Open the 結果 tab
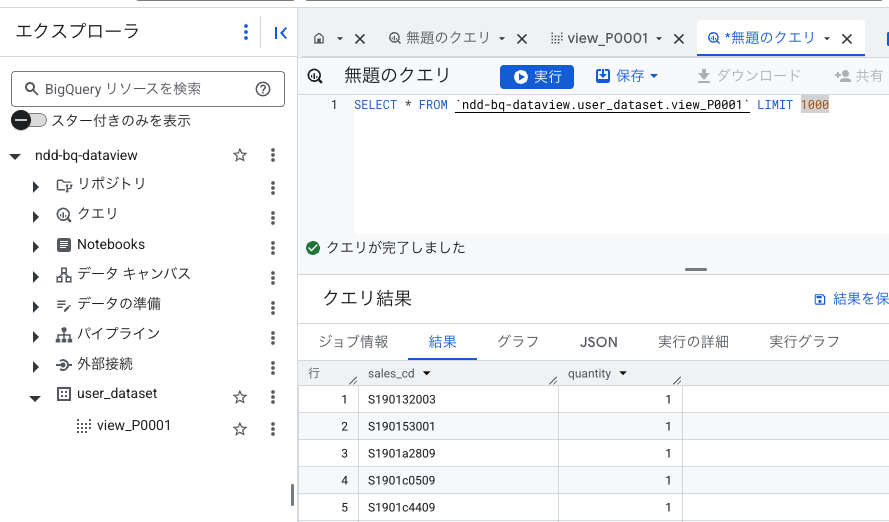This screenshot has width=889, height=522. coord(442,342)
